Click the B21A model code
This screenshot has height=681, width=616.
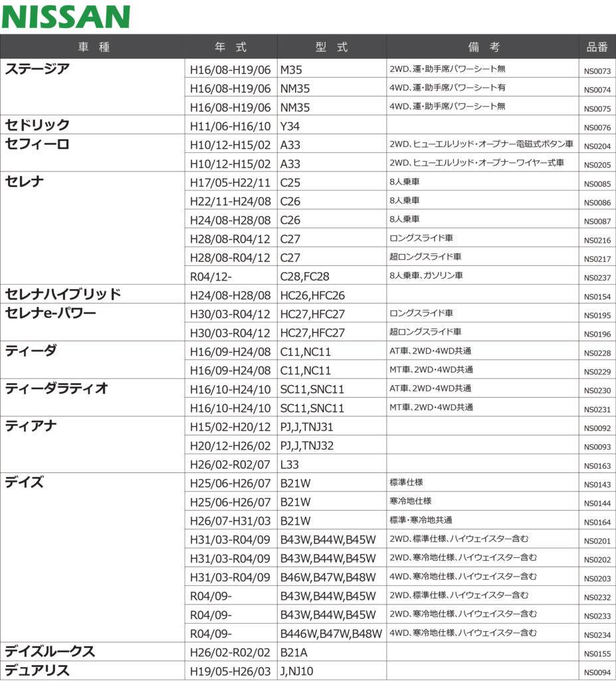[294, 652]
